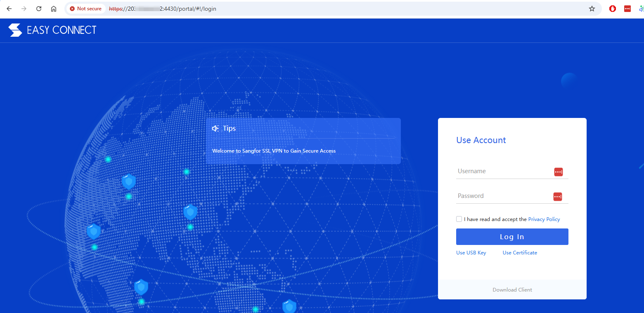The image size is (644, 313).
Task: Click the Download Client link
Action: pyautogui.click(x=512, y=290)
